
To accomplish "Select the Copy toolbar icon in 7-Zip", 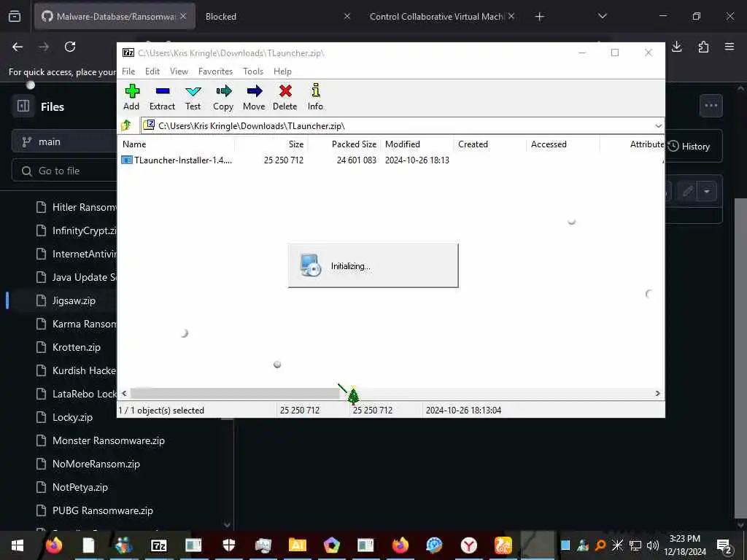I will click(223, 98).
